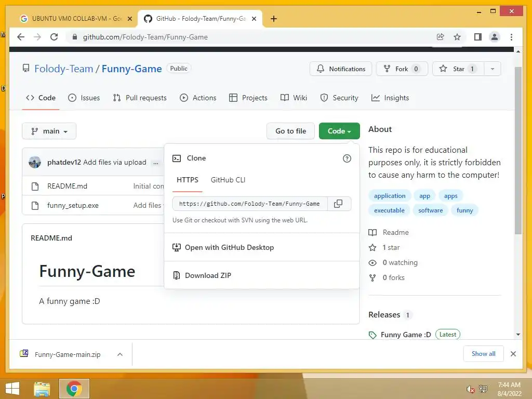This screenshot has width=532, height=399.
Task: Open the Projects tab
Action: coord(248,98)
